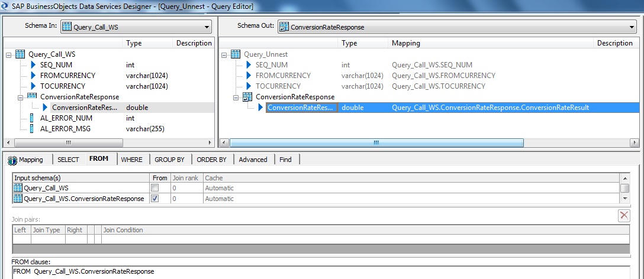Click the ConversionRateResult arrow icon in Schema In
Image resolution: width=644 pixels, height=279 pixels.
tap(46, 108)
